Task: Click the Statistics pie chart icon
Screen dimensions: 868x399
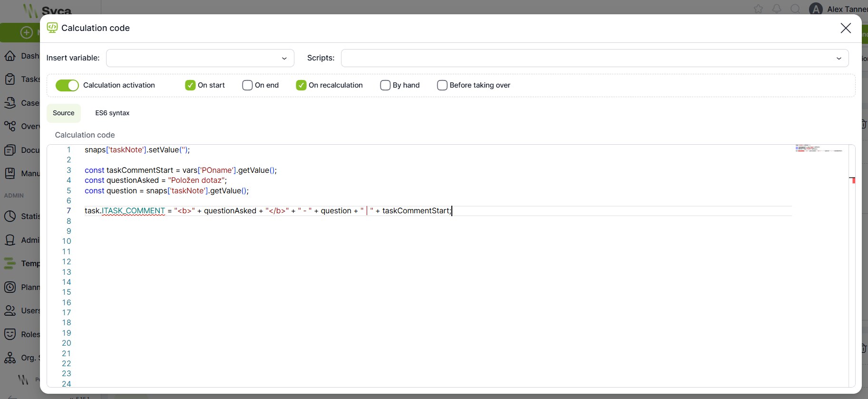Action: point(10,216)
